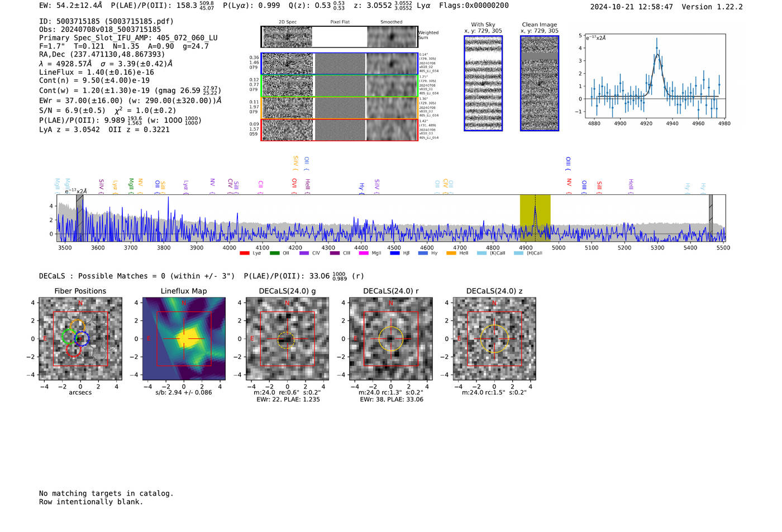Click the Gaussian emission line fit plot

click(655, 76)
